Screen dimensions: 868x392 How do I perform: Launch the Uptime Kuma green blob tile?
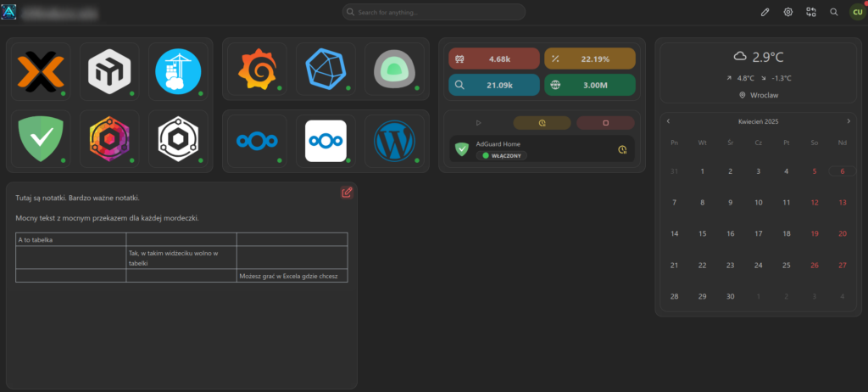click(394, 69)
